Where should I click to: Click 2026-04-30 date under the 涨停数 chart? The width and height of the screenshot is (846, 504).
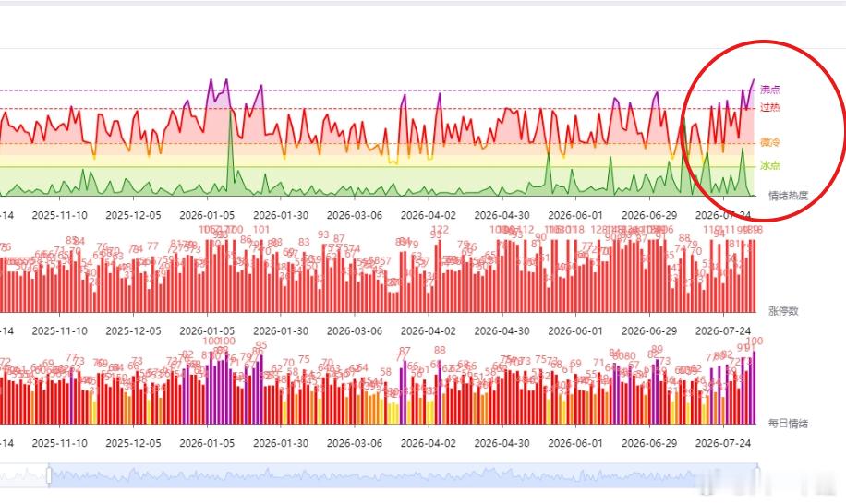pos(502,331)
